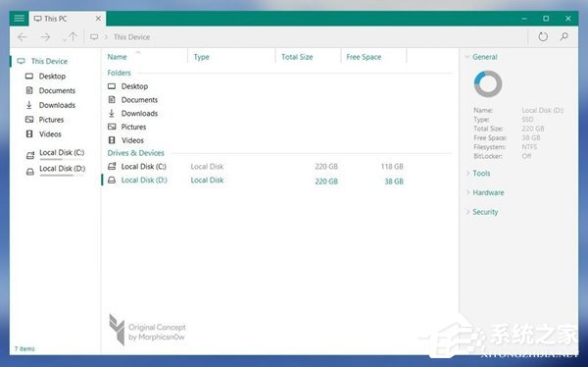The height and width of the screenshot is (367, 588).
Task: Open the hamburger menu in title bar
Action: (x=20, y=19)
